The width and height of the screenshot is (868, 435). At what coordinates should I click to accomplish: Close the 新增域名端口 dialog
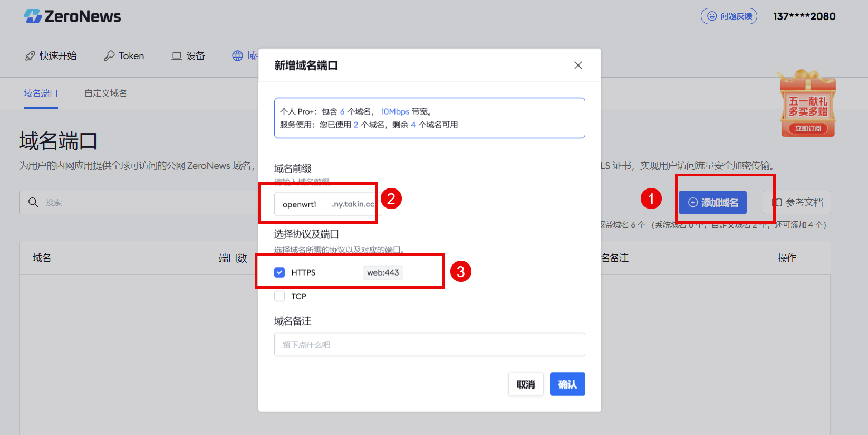coord(578,65)
